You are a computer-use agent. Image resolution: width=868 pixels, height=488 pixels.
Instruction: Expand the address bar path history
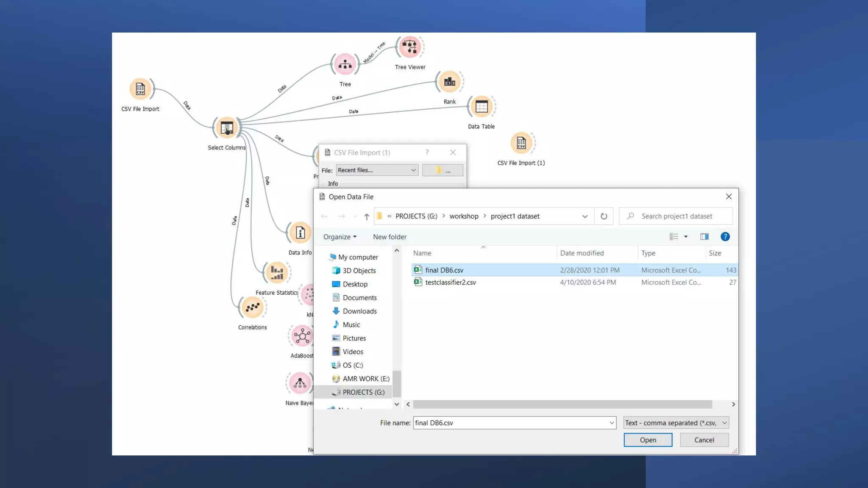584,216
